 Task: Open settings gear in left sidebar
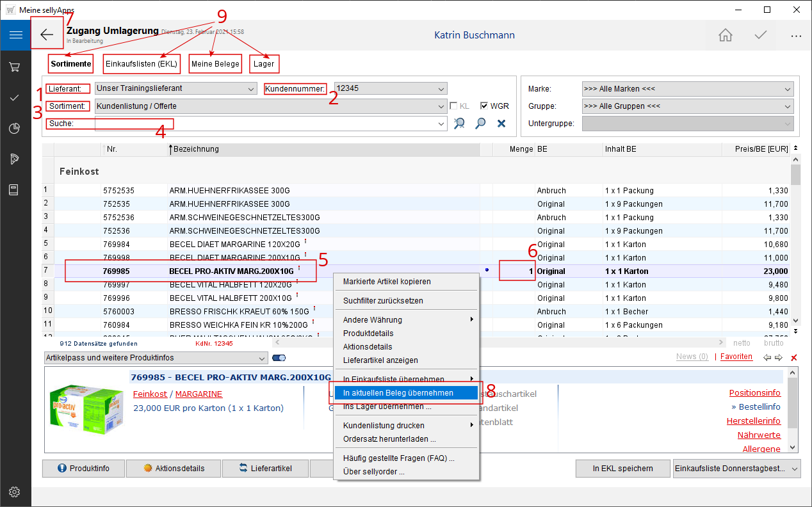[15, 492]
